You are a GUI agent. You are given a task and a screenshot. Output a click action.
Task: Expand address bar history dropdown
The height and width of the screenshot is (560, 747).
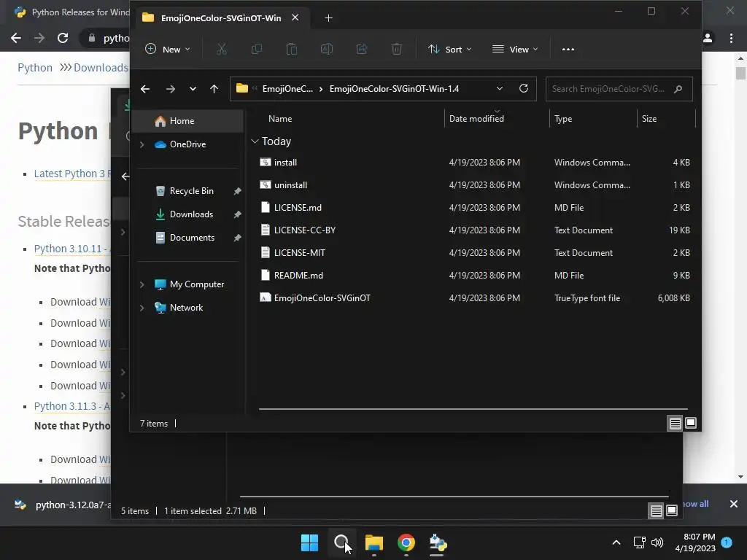(x=499, y=88)
